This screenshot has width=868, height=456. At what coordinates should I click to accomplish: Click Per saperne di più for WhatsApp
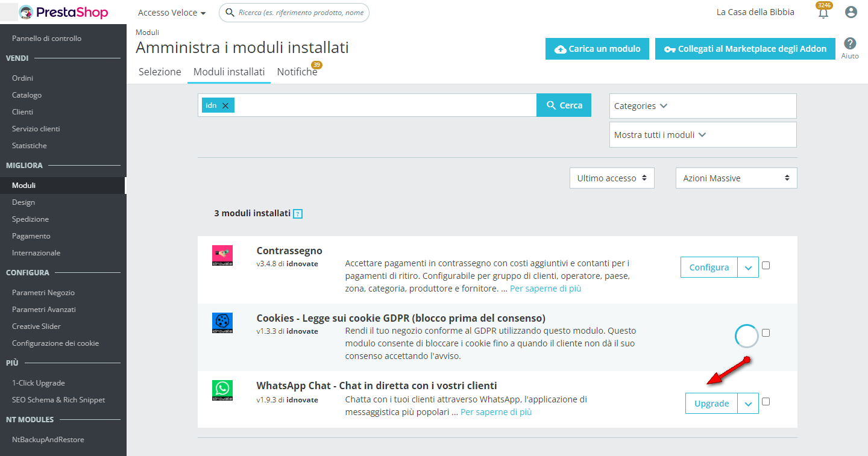[x=496, y=412]
